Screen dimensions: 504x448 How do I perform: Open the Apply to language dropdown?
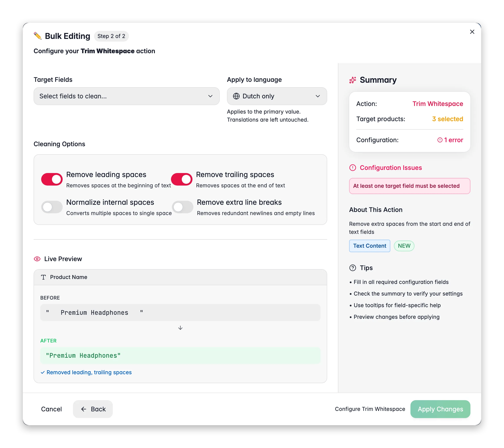click(x=277, y=96)
